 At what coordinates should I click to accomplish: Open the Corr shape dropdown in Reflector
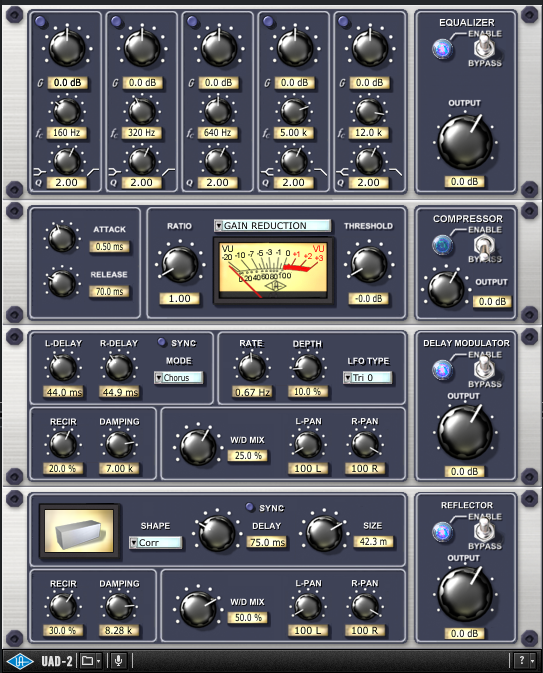tap(155, 543)
